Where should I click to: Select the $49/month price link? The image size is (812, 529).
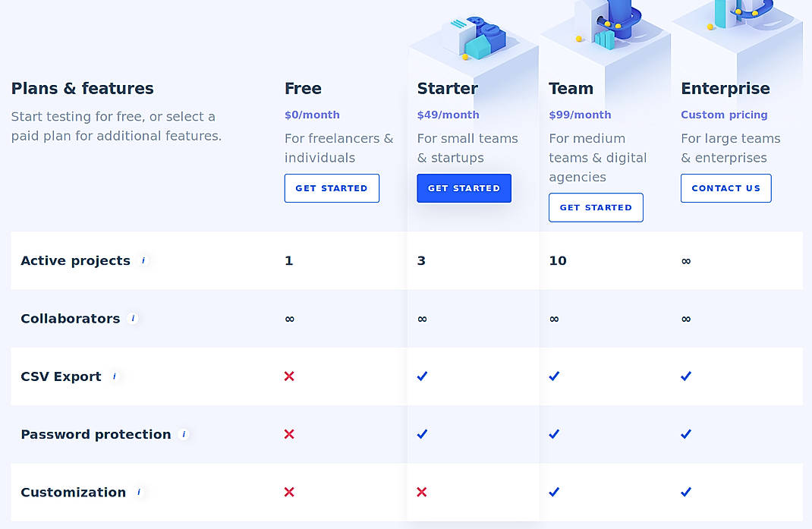[448, 115]
